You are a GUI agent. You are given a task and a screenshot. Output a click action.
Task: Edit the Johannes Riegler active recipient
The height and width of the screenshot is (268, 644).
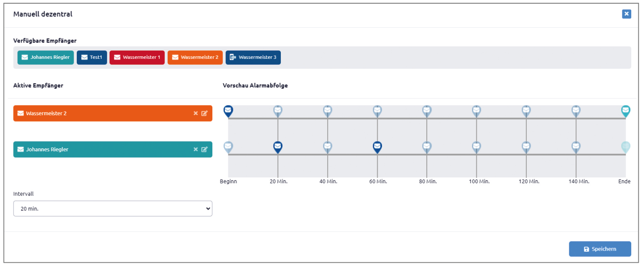pyautogui.click(x=204, y=149)
